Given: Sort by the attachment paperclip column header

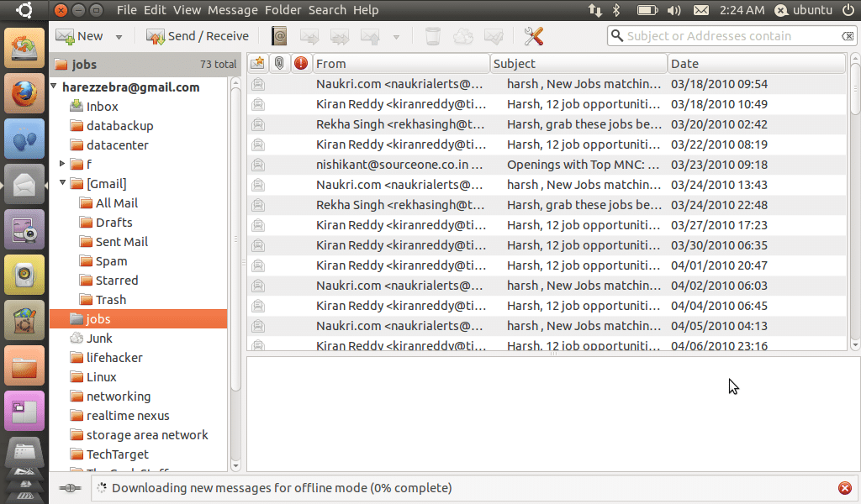Looking at the screenshot, I should tap(279, 64).
